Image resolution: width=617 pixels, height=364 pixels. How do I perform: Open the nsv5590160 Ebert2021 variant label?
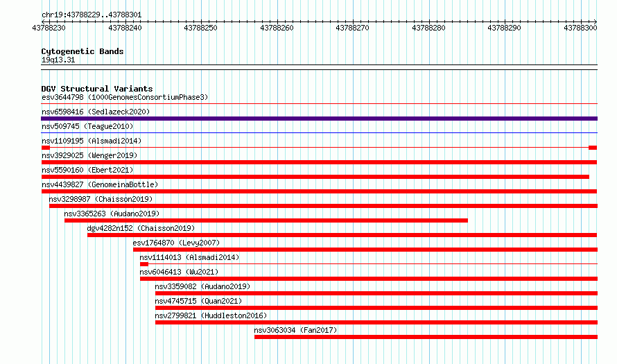pos(87,170)
